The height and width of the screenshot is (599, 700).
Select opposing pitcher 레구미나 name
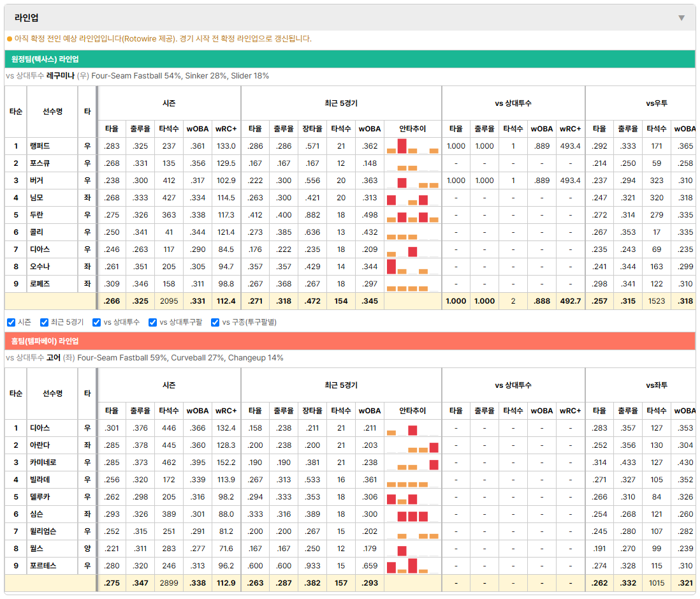click(61, 76)
